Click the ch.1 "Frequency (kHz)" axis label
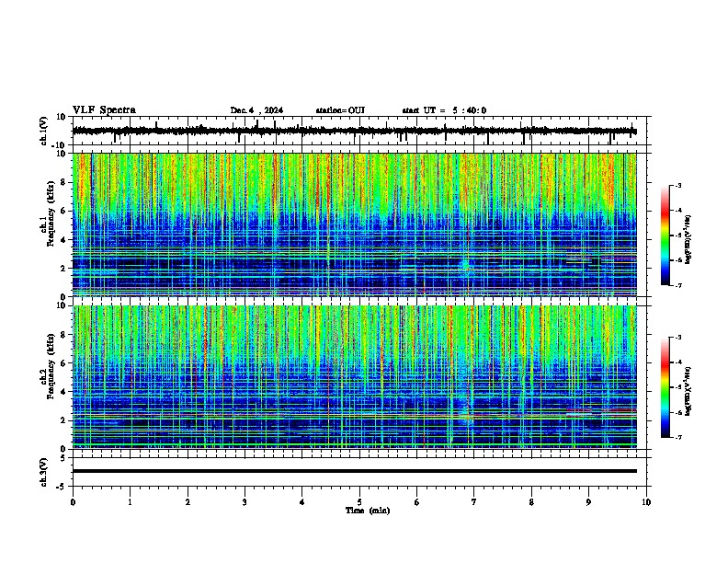728x563 pixels. [x=51, y=213]
